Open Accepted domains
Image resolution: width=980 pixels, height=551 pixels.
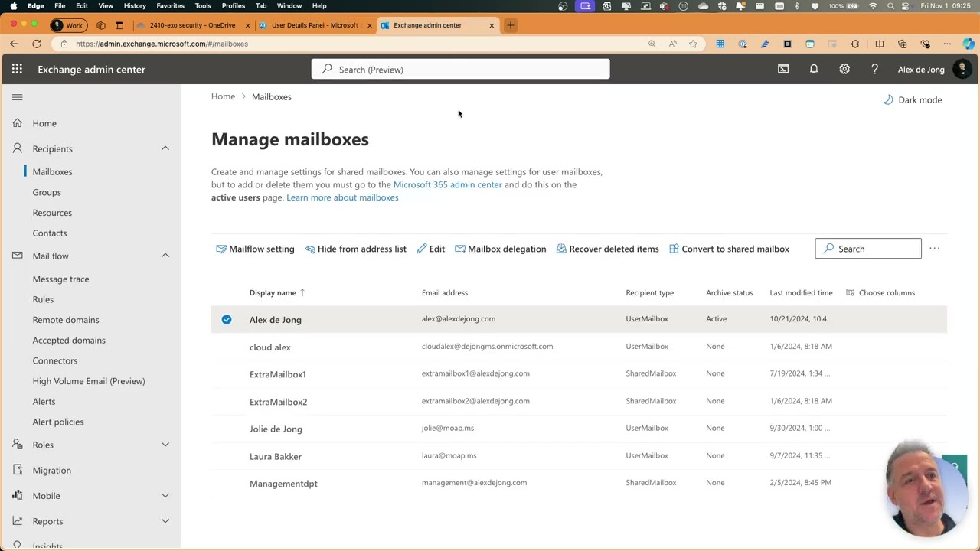click(x=69, y=340)
